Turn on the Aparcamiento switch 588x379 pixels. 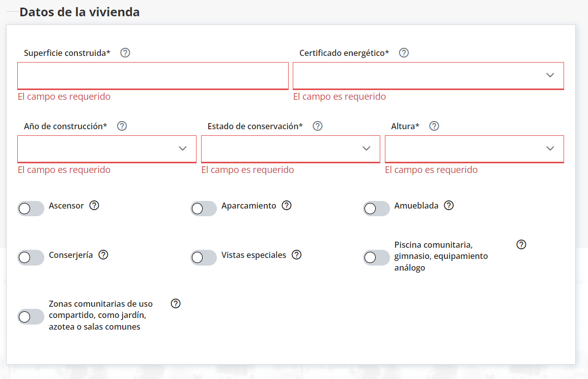point(204,209)
